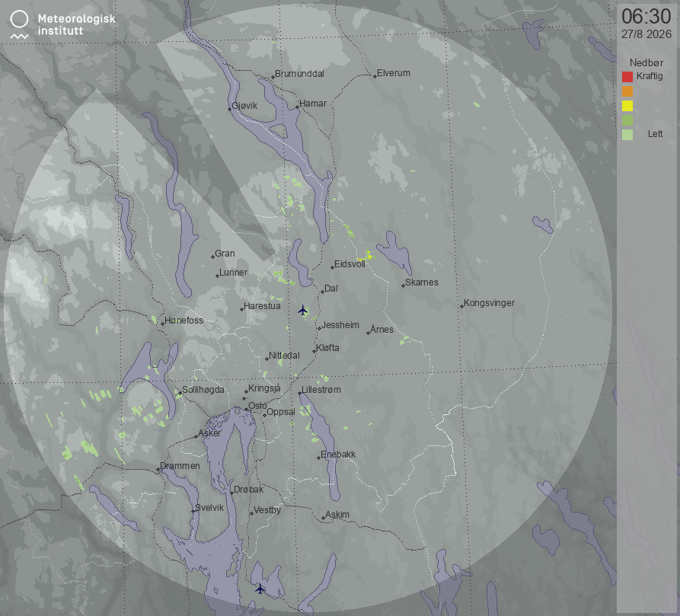Click the airplane icon near Jessheim
Viewport: 680px width, 616px height.
pos(303,311)
